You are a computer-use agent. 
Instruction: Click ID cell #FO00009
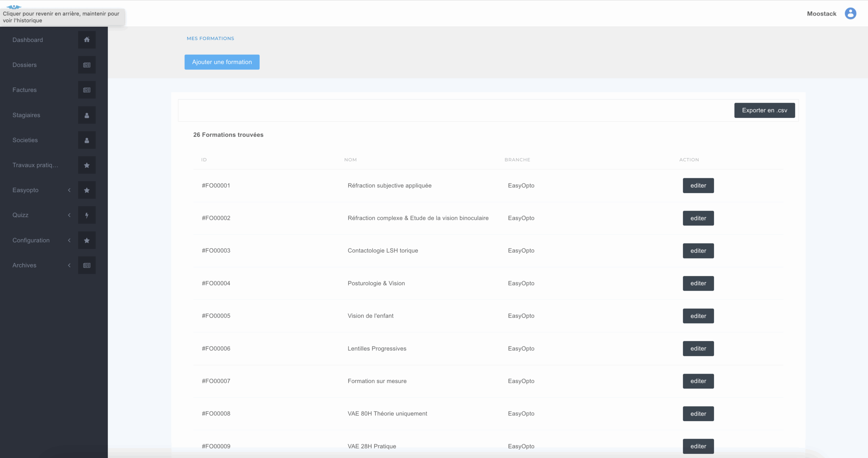coord(216,446)
